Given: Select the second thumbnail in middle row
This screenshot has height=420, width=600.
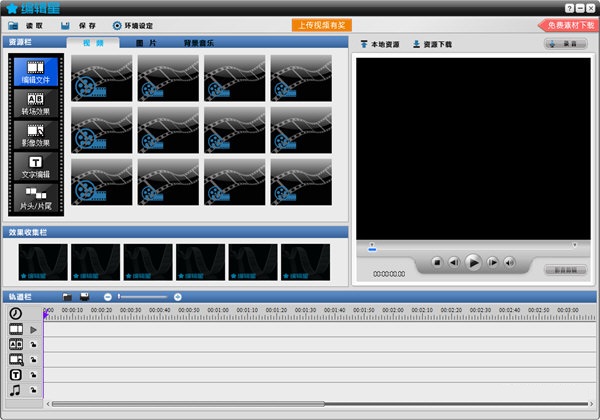Looking at the screenshot, I should pyautogui.click(x=168, y=130).
